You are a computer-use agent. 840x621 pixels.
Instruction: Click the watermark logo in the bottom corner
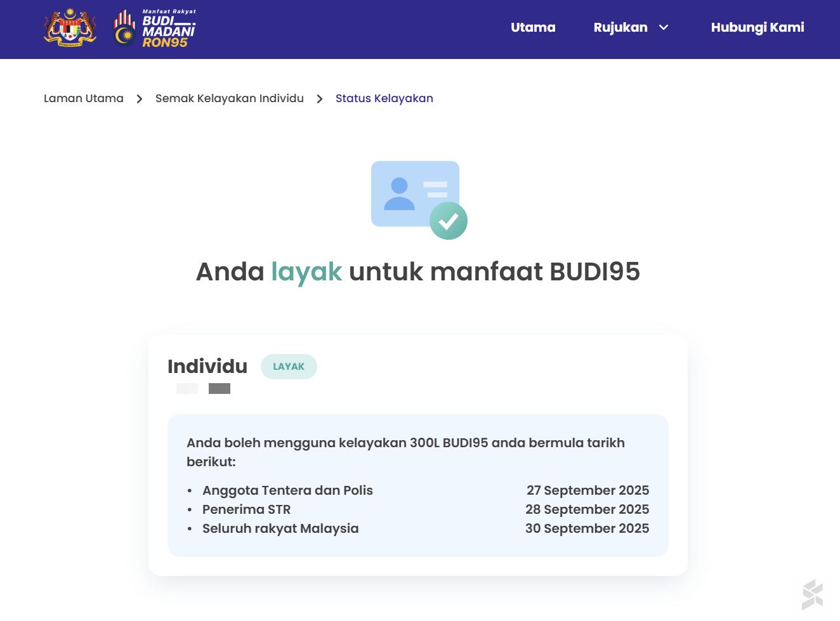(812, 595)
